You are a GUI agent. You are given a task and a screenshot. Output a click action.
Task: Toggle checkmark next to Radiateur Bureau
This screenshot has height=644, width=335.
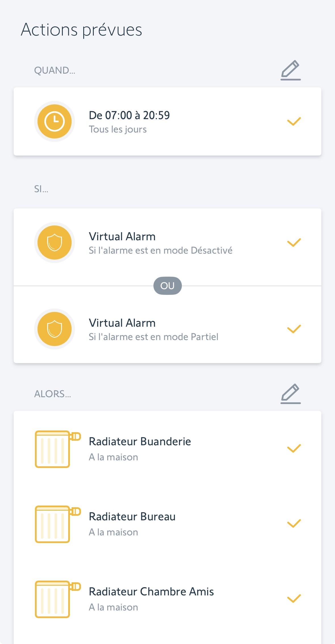294,523
